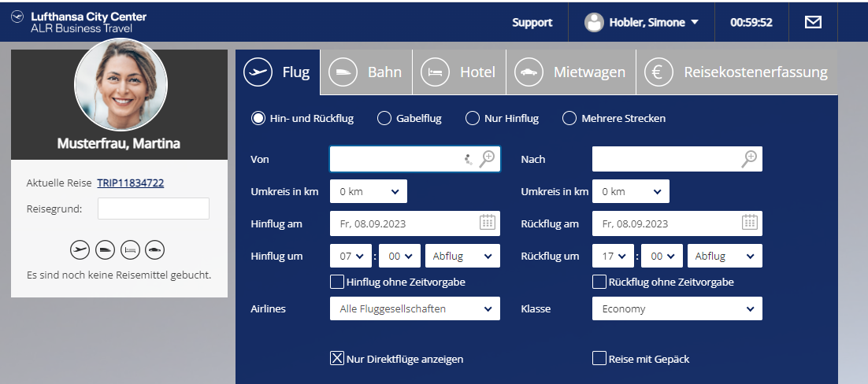Switch to the Reisekostenerfassung tab
Viewport: 868px width, 384px height.
coord(737,72)
